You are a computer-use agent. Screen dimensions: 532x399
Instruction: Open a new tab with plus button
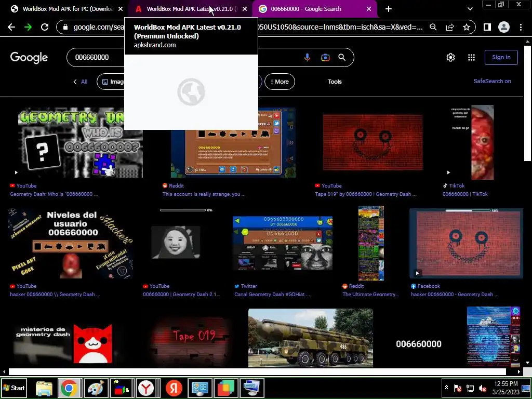coord(389,9)
